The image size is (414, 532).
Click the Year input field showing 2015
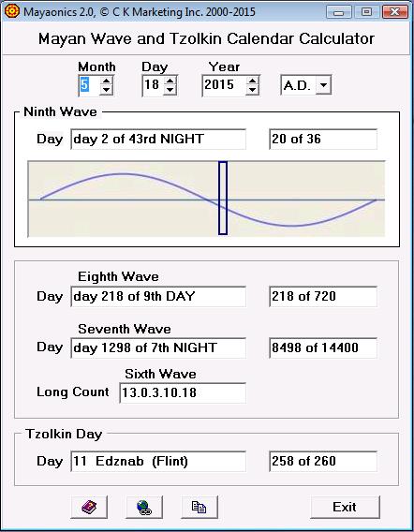(x=224, y=85)
